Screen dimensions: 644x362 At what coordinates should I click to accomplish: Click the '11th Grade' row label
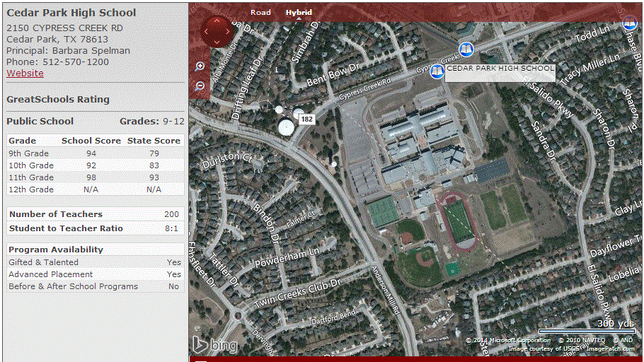click(31, 177)
